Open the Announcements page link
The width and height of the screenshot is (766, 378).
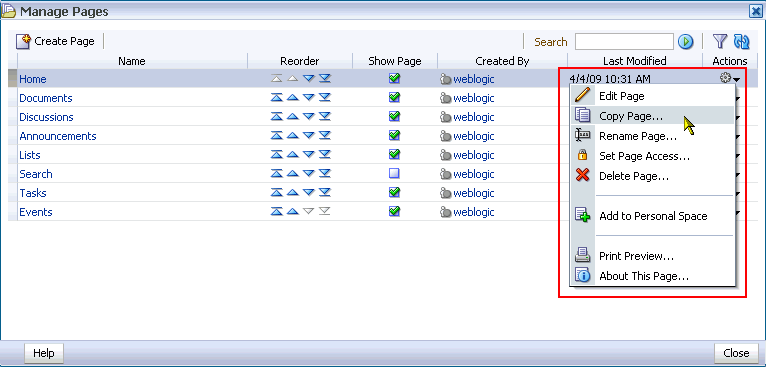point(58,136)
